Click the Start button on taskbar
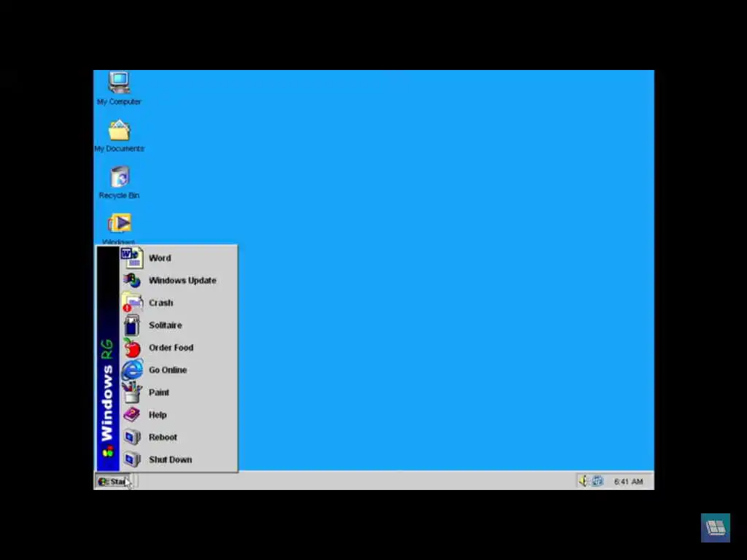This screenshot has width=747, height=560. point(112,481)
